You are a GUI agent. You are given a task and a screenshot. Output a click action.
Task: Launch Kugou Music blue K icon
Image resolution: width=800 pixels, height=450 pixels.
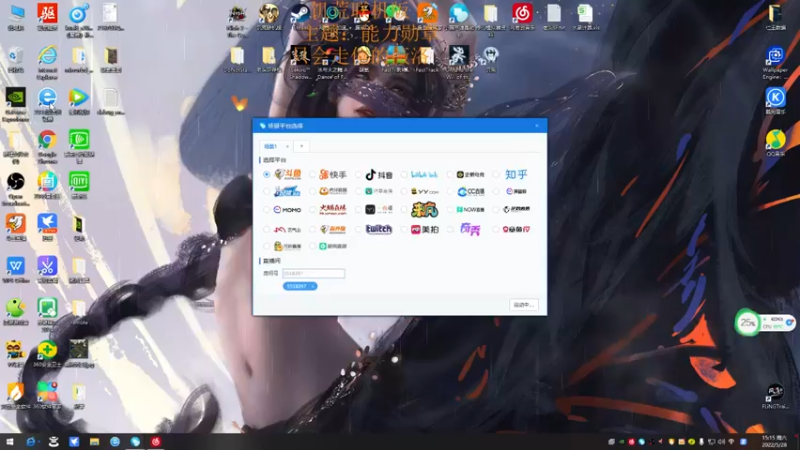(x=775, y=101)
